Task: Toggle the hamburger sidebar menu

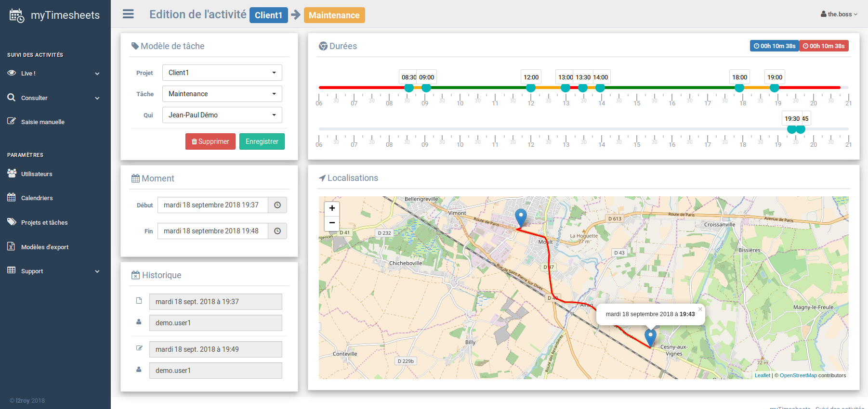Action: tap(128, 14)
